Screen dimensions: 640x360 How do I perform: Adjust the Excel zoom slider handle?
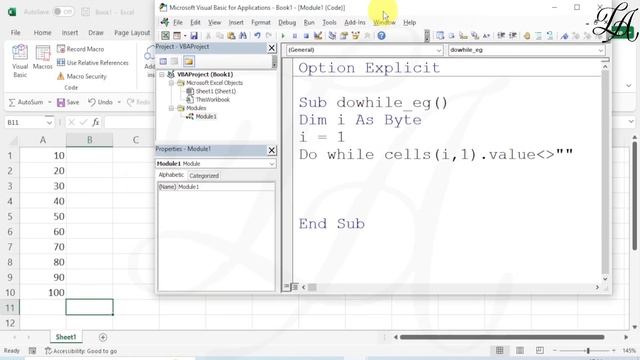588,351
